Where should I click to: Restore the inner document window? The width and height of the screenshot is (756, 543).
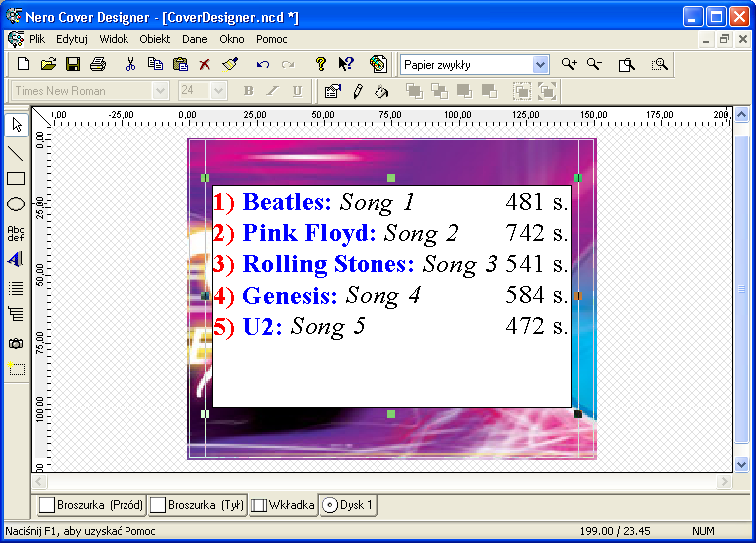pyautogui.click(x=724, y=40)
